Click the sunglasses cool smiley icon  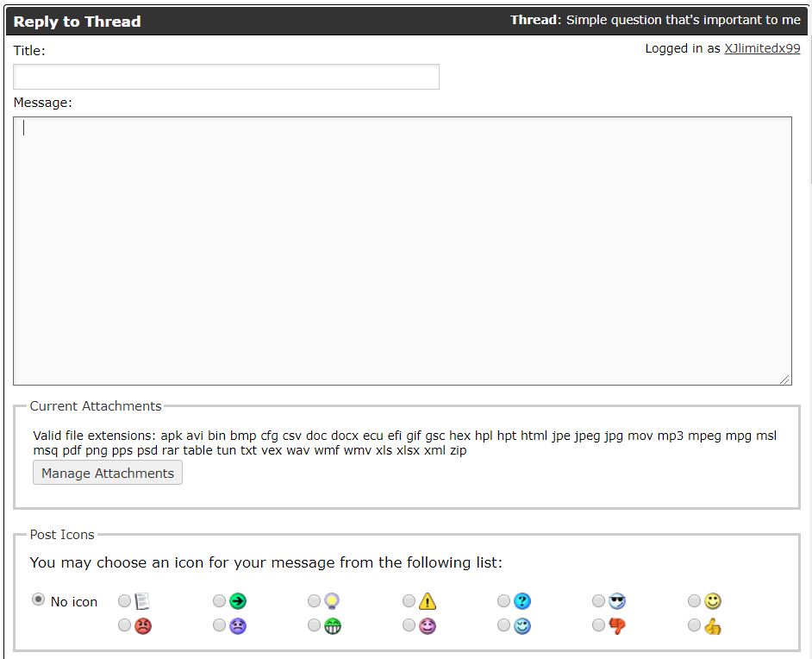pyautogui.click(x=617, y=601)
